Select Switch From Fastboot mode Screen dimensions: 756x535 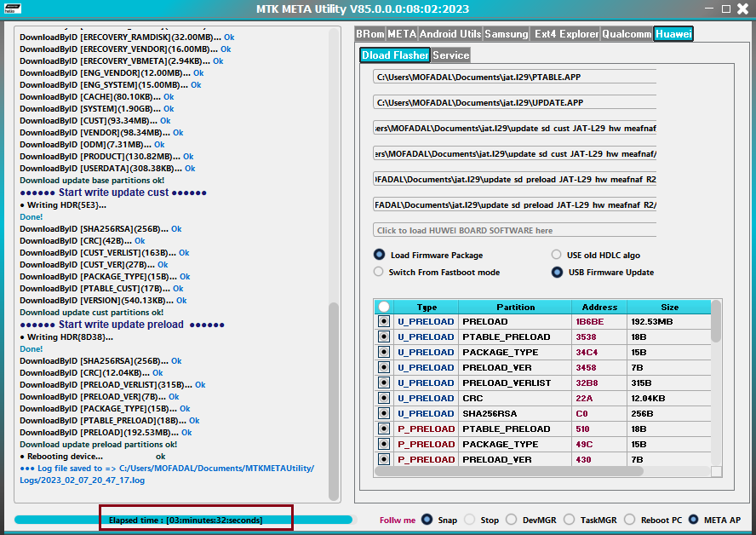[x=378, y=271]
